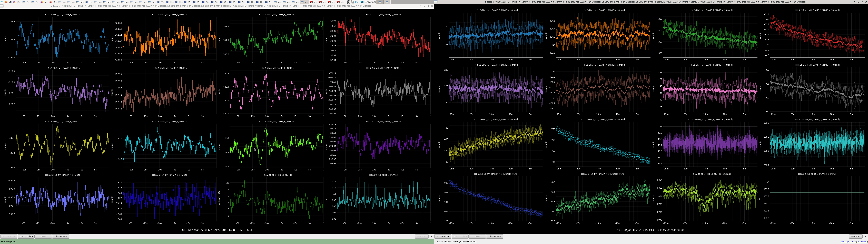
Task: Open the report bug link
Action: tap(862, 242)
